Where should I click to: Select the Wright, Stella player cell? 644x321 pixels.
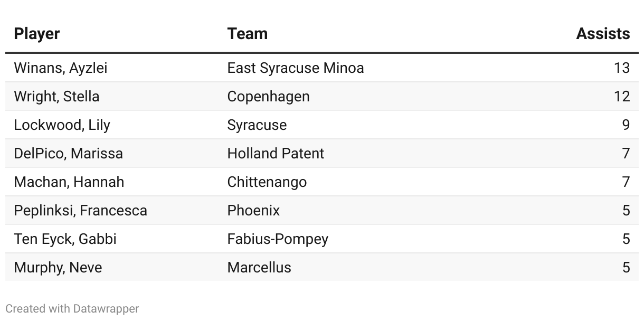(56, 97)
